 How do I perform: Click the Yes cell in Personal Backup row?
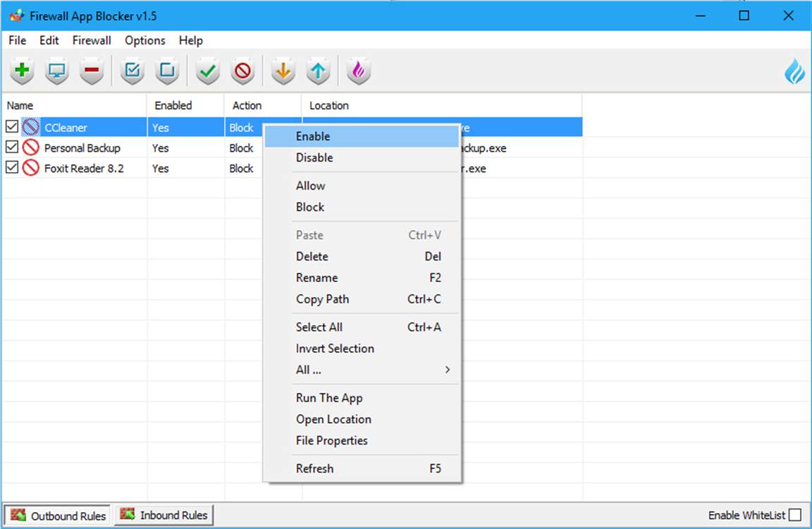click(161, 148)
